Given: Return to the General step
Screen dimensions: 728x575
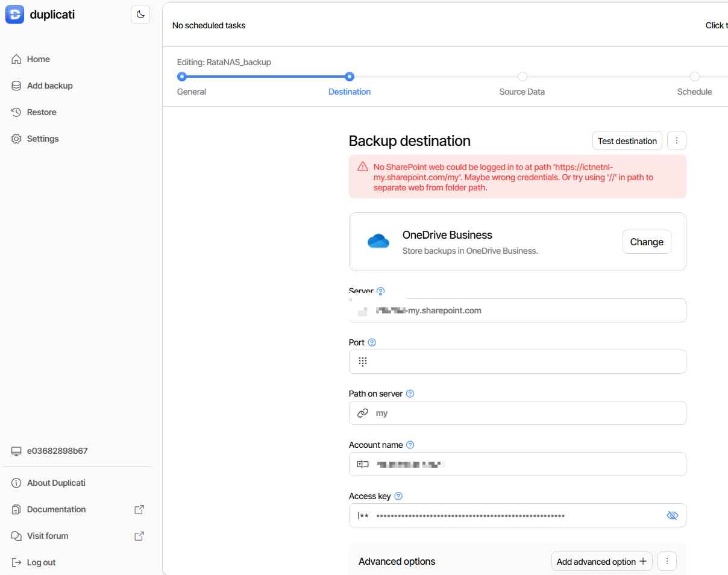Looking at the screenshot, I should pyautogui.click(x=182, y=77).
